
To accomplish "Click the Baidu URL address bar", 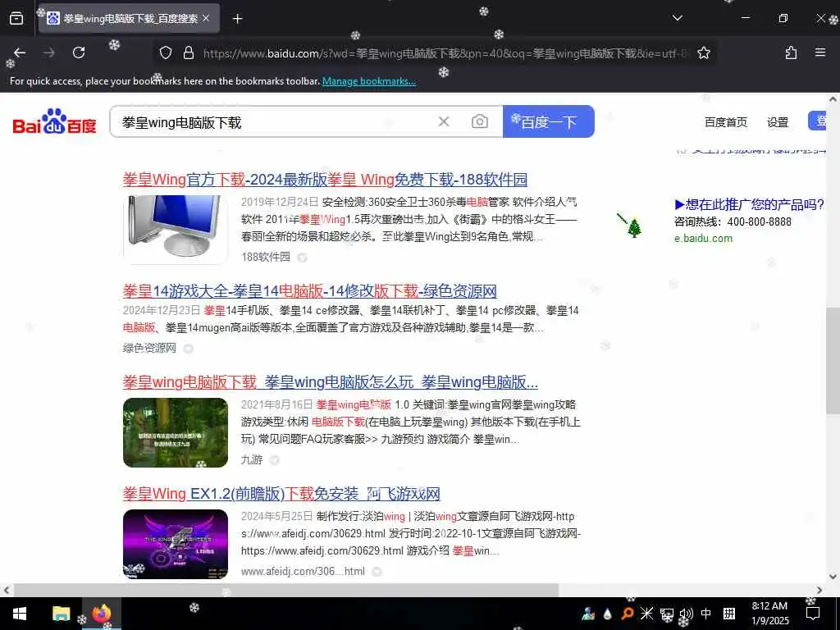I will pos(445,53).
